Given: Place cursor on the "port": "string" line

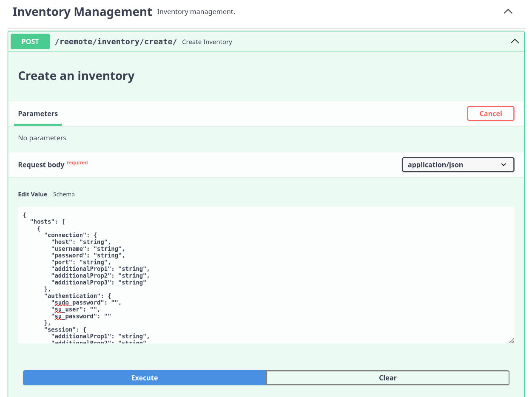Looking at the screenshot, I should pos(81,262).
